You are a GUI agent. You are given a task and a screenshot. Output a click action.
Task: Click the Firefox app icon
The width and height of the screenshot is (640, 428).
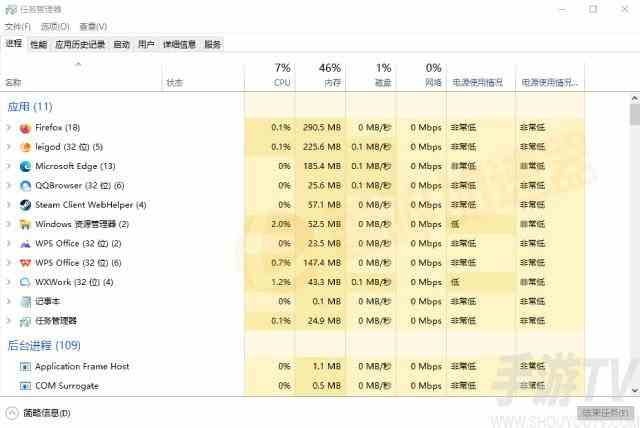pyautogui.click(x=25, y=128)
